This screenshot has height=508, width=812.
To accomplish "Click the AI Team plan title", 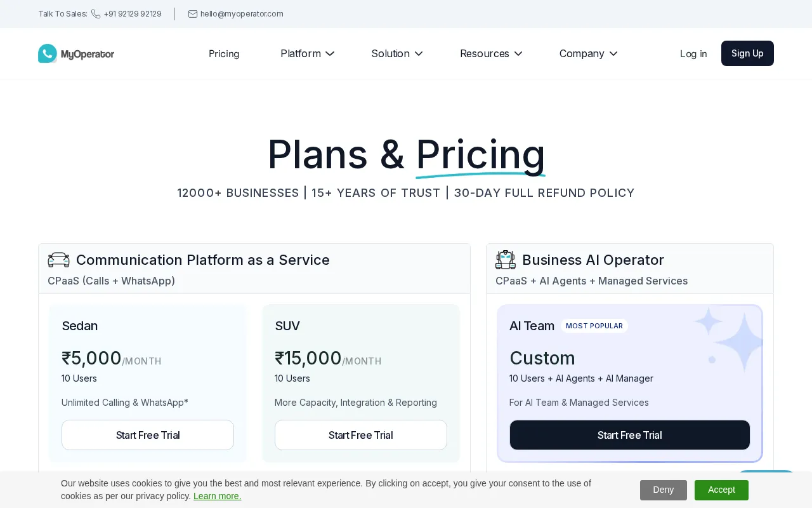I will (532, 326).
